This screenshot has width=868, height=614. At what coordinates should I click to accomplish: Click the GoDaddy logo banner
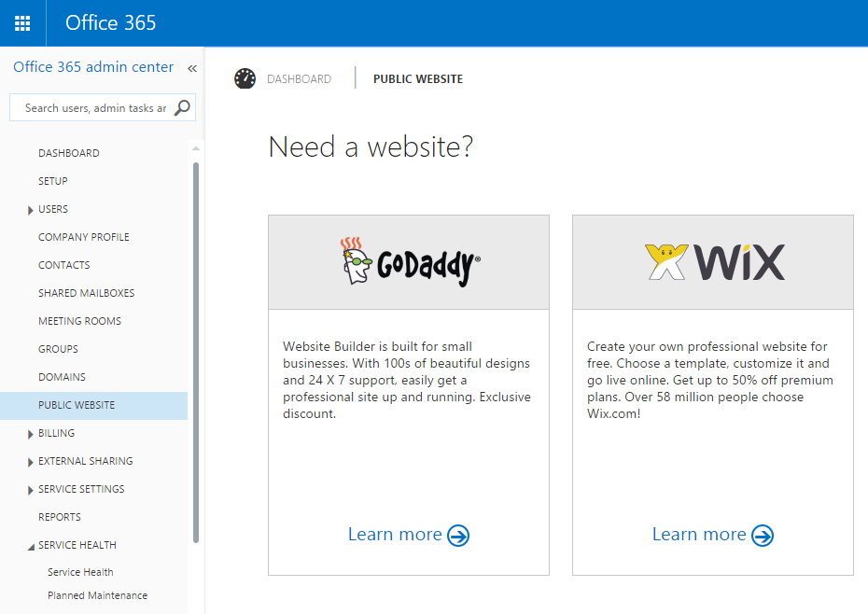coord(409,262)
